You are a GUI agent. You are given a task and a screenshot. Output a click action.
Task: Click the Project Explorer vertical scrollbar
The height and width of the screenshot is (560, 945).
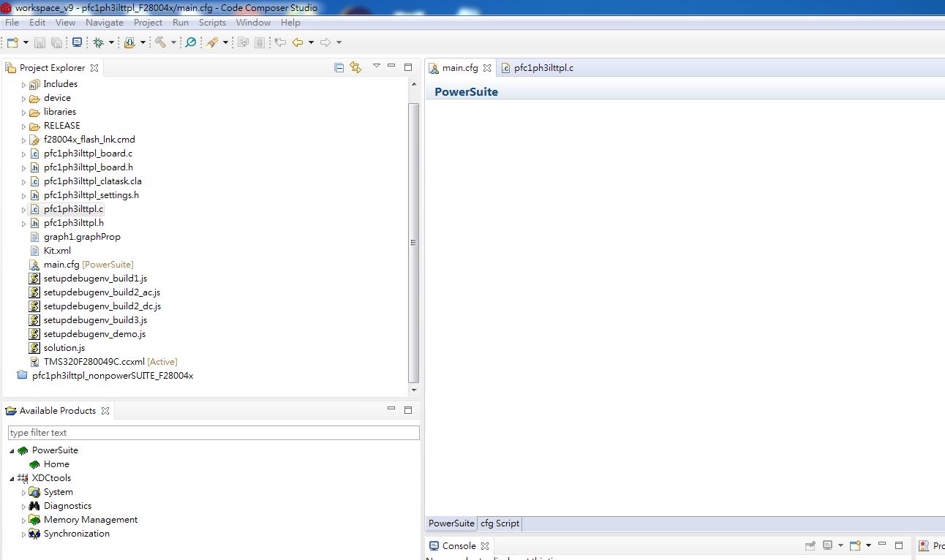pos(414,243)
